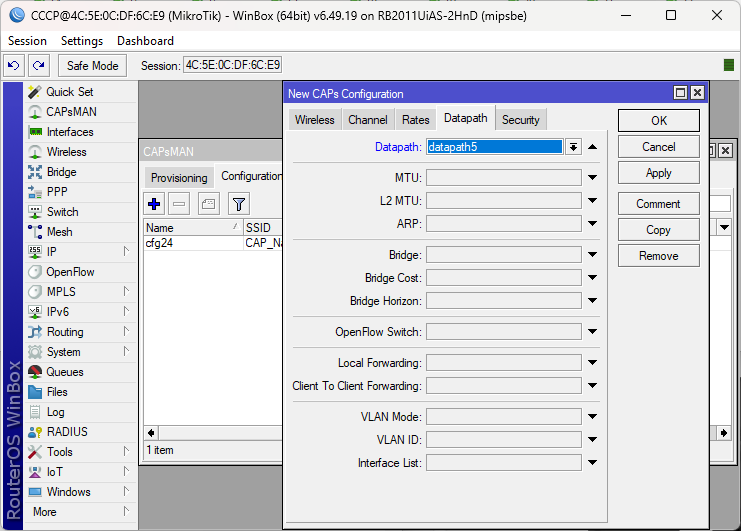741x531 pixels.
Task: Open PPP in sidebar menu
Action: (x=57, y=192)
